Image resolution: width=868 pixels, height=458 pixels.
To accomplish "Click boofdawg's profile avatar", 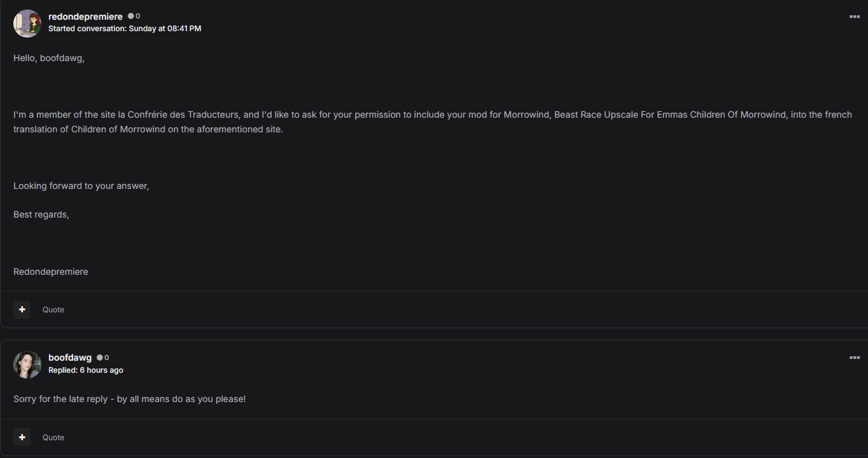I will coord(27,364).
